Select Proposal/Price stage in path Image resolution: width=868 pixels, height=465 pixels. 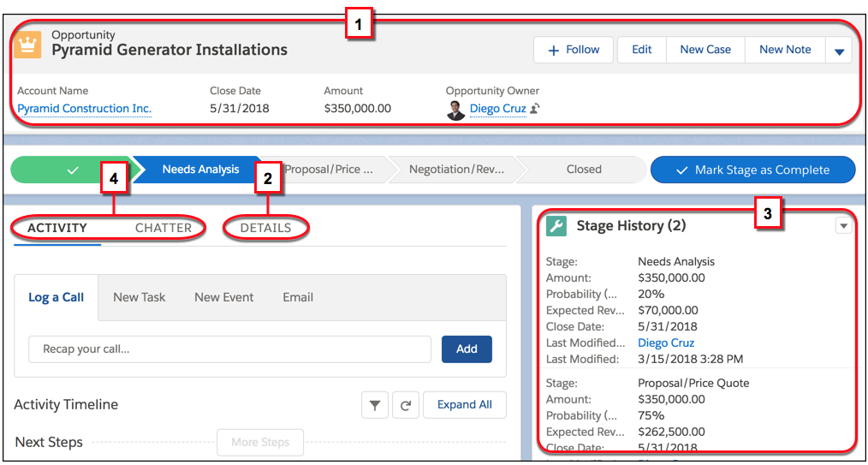click(328, 170)
